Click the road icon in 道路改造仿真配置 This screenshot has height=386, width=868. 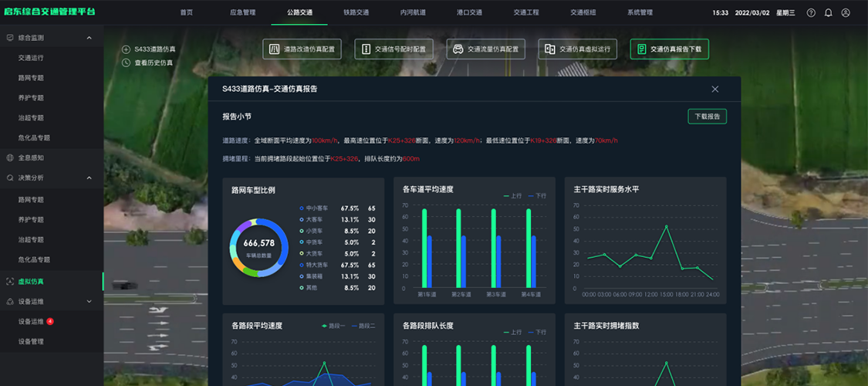click(x=274, y=49)
